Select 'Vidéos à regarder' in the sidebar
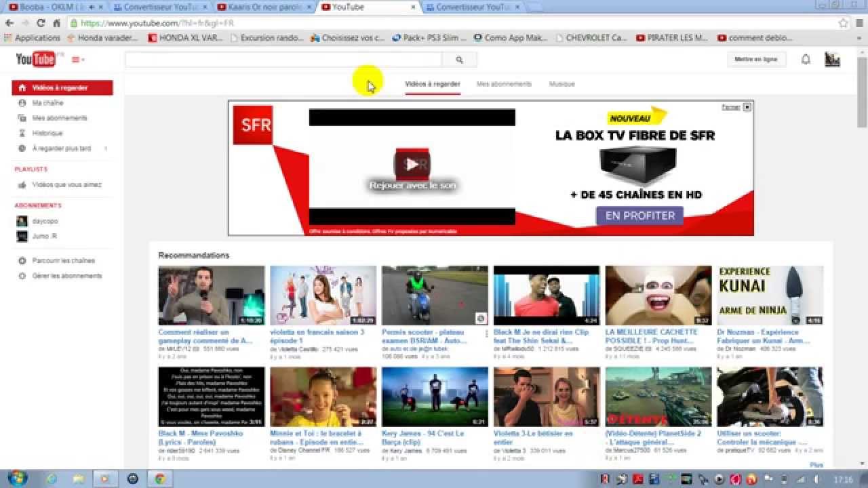The height and width of the screenshot is (488, 868). (x=62, y=87)
